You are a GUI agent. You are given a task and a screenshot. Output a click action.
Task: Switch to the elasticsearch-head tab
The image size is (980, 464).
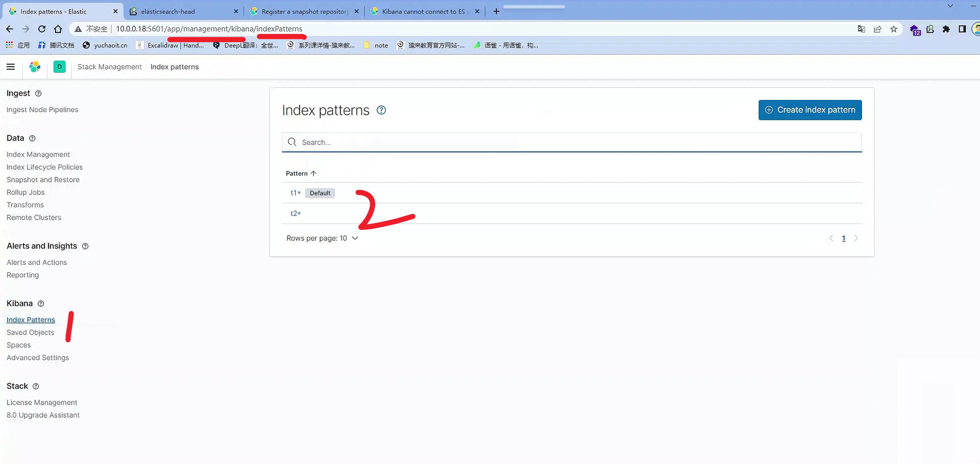point(167,11)
